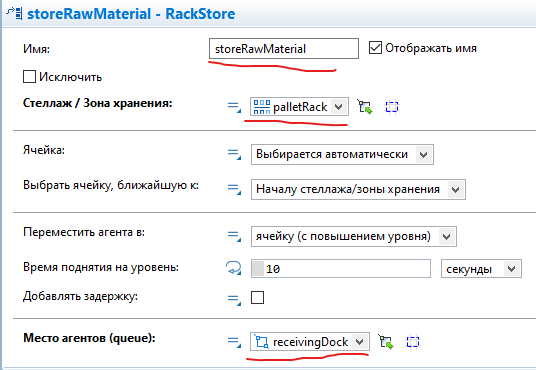Viewport: 536px width, 370px height.
Task: Uncheck the Отображать имя checkbox
Action: [x=375, y=48]
